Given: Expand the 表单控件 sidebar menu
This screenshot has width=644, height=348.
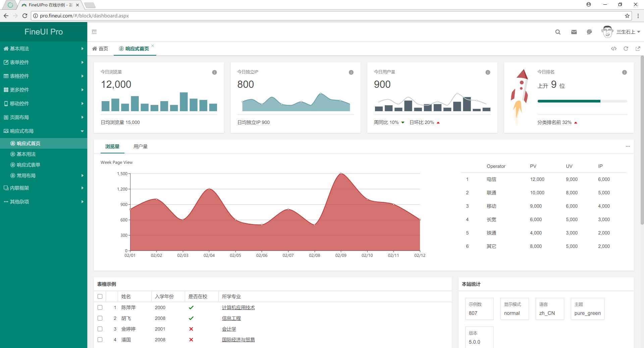Looking at the screenshot, I should point(44,62).
